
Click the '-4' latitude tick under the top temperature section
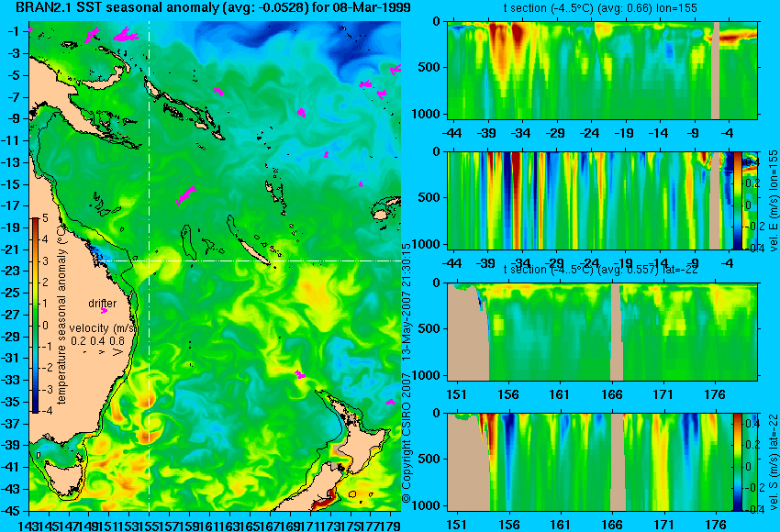click(728, 133)
